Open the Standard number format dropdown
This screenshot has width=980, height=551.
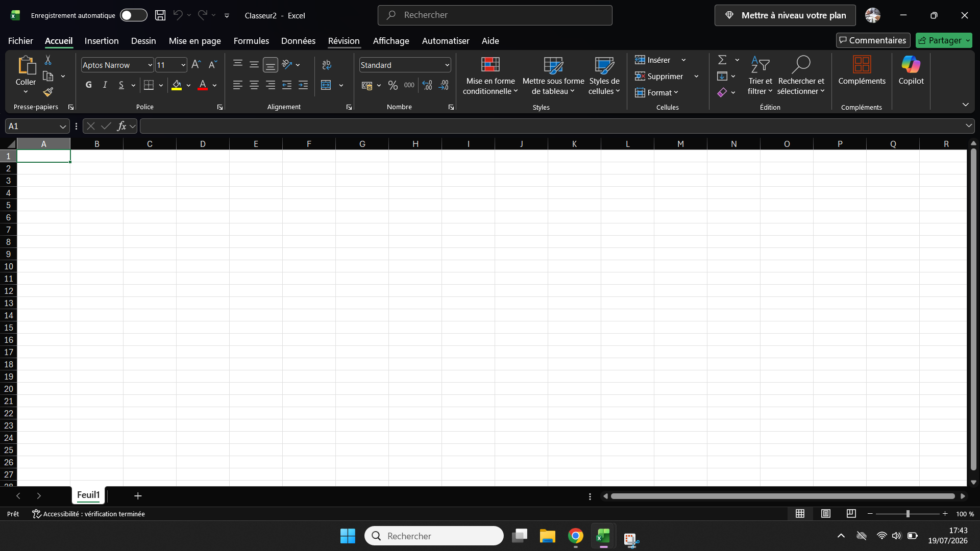click(447, 65)
